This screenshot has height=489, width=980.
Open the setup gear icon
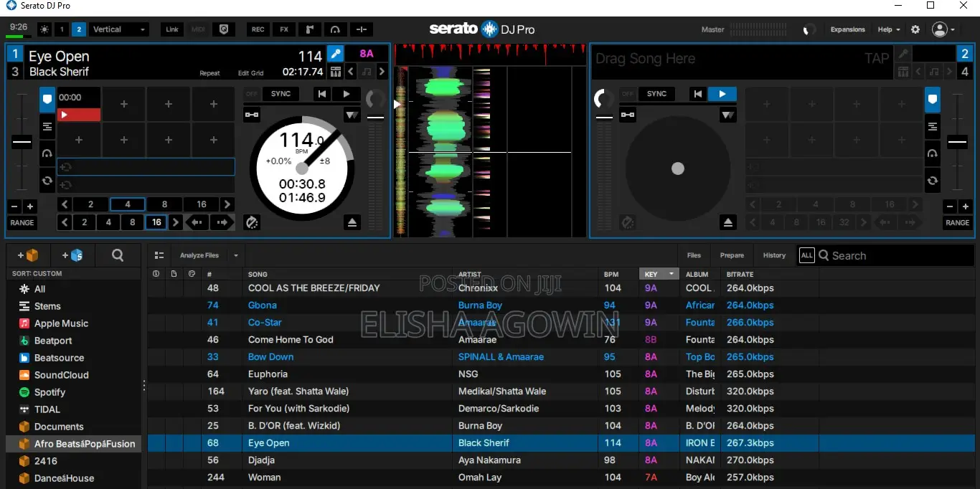pos(915,29)
